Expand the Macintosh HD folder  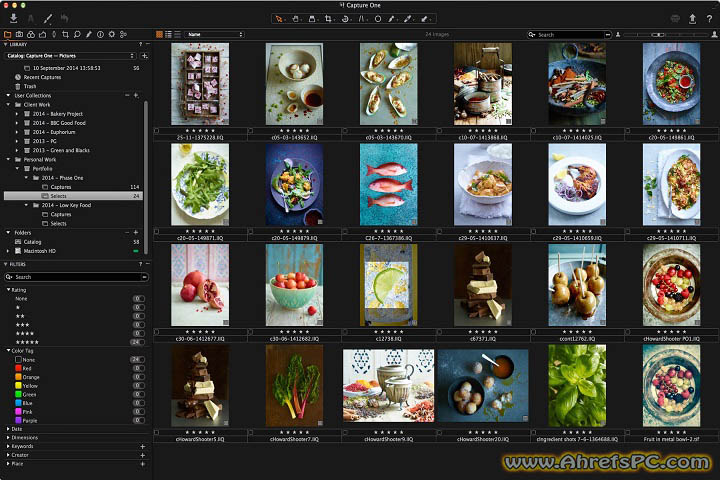click(x=8, y=251)
